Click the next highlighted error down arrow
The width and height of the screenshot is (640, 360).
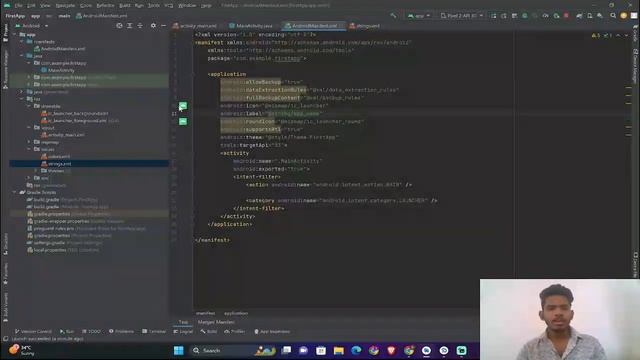626,36
